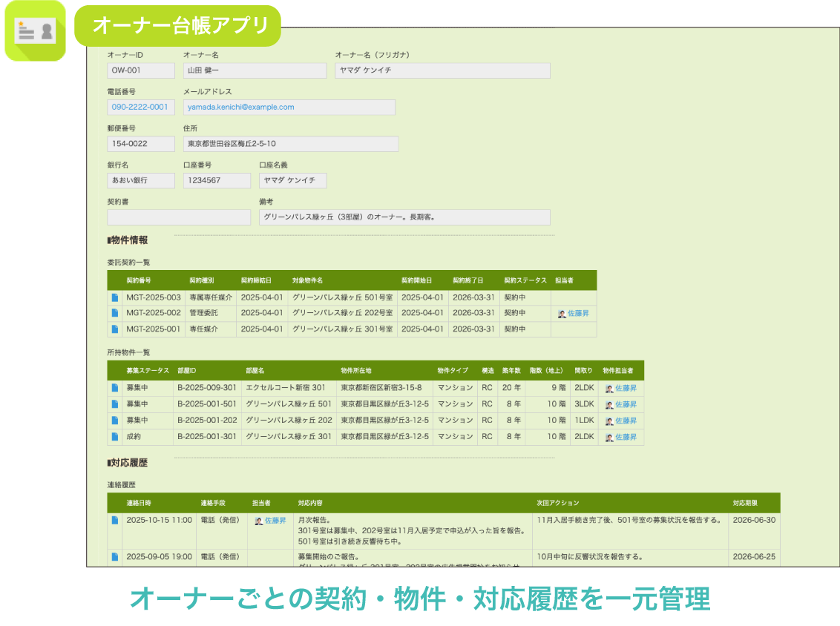Click the 次回アクション column header
This screenshot has height=626, width=840.
pos(558,503)
